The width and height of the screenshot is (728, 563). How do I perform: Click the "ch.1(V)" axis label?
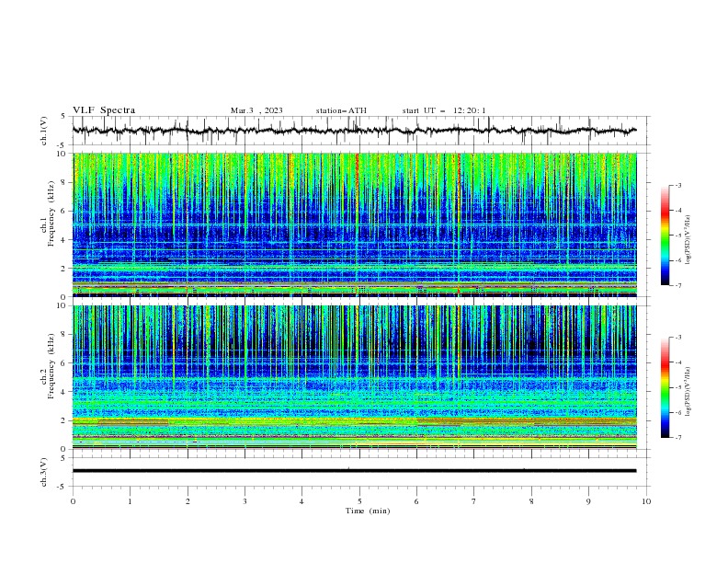[x=44, y=131]
